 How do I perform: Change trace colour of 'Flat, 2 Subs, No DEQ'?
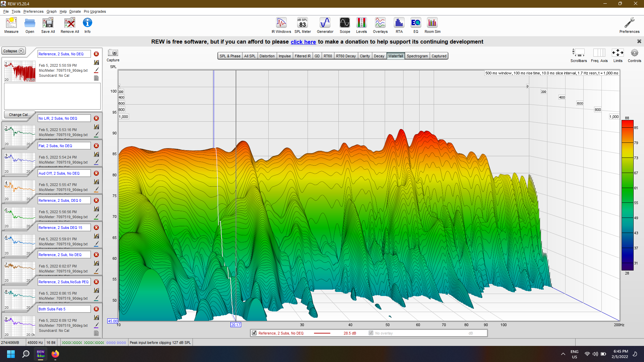[x=96, y=162]
